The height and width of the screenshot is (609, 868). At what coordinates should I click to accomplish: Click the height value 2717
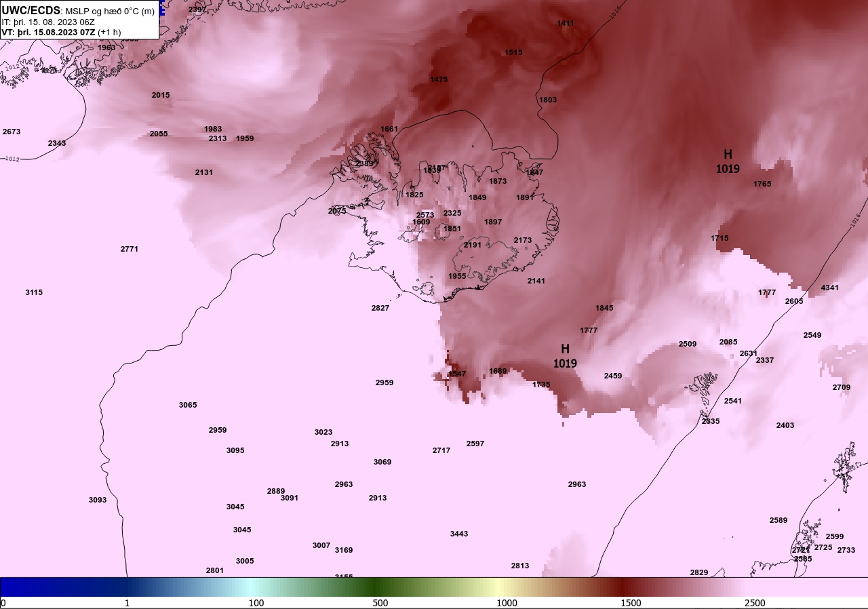(441, 450)
